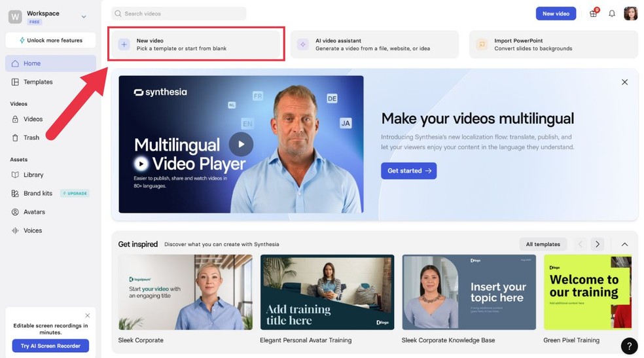Click the All templates button
This screenshot has height=358, width=644.
pyautogui.click(x=543, y=244)
